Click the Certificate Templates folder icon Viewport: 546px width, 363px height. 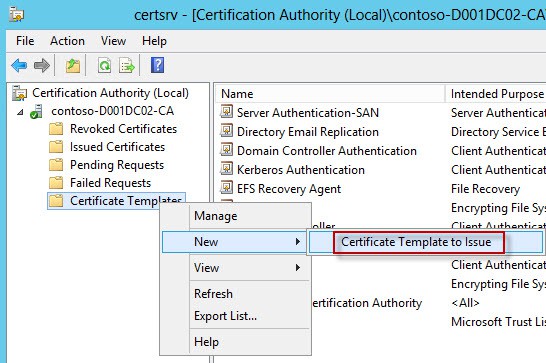(x=56, y=201)
